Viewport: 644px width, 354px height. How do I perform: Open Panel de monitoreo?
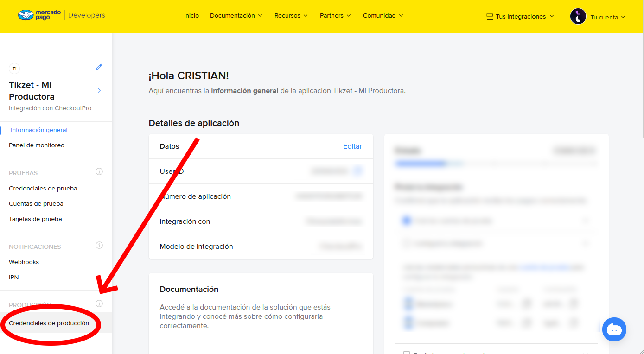pos(37,145)
